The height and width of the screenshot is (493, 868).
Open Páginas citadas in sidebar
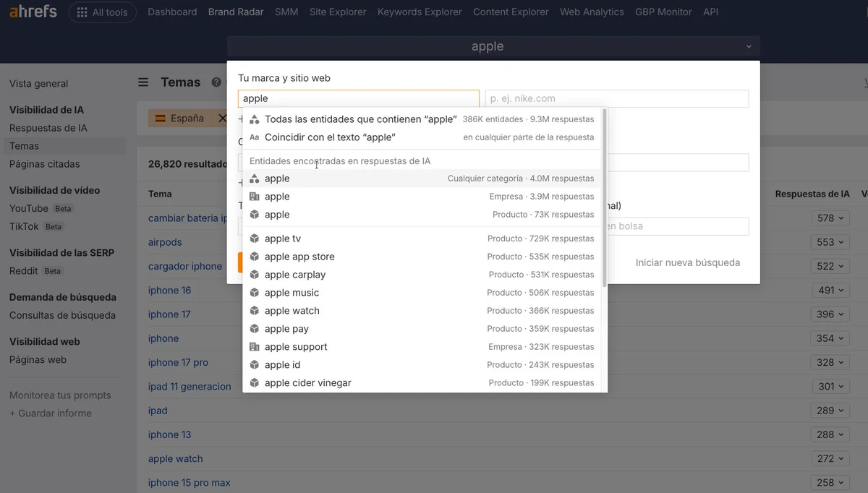45,164
